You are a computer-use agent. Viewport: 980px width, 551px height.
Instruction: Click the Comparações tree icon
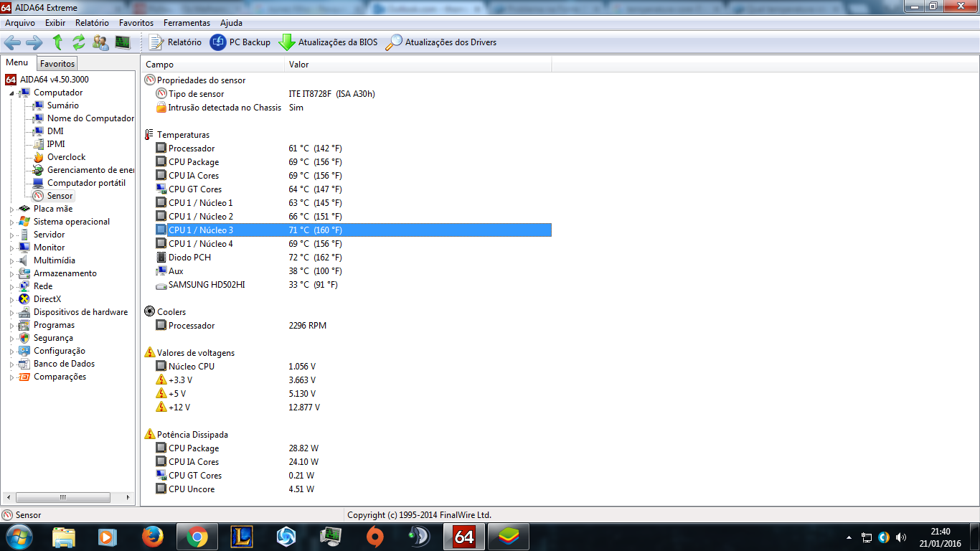(24, 377)
